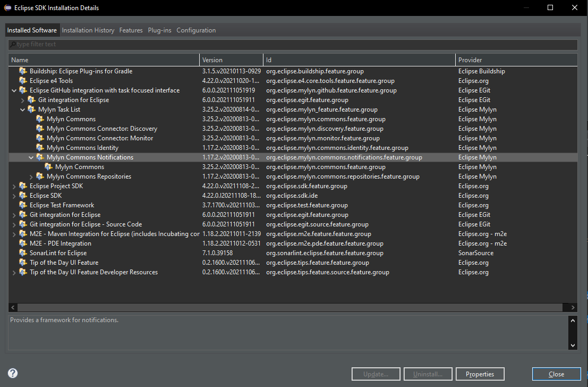Sort by the Id column header
Image resolution: width=588 pixels, height=387 pixels.
click(x=359, y=60)
